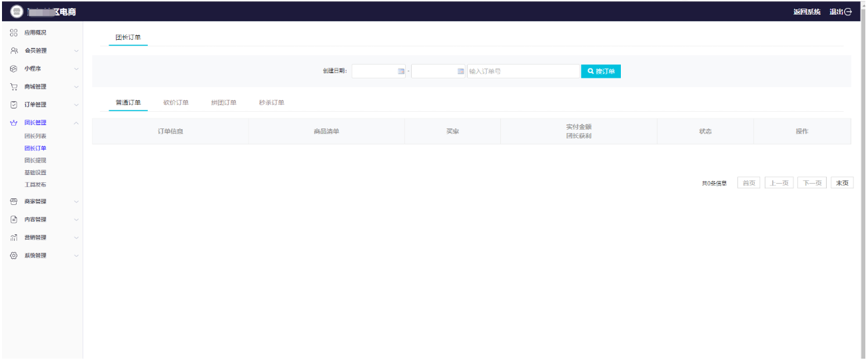Click the 会员管理 people icon
The height and width of the screenshot is (362, 868).
point(13,51)
